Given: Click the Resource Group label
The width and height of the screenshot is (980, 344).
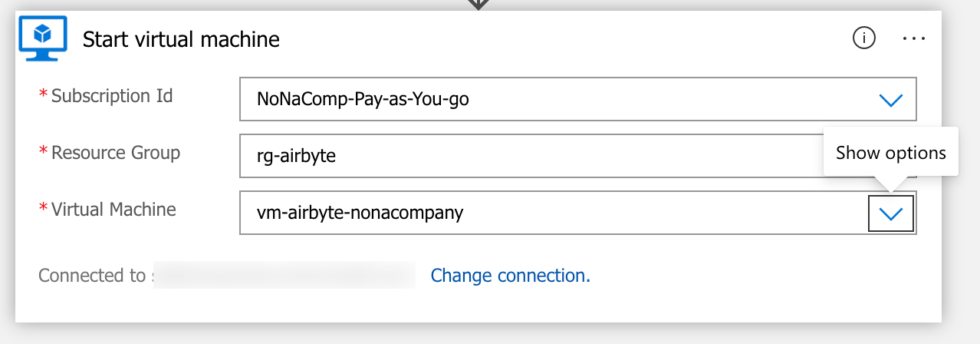Looking at the screenshot, I should 116,153.
